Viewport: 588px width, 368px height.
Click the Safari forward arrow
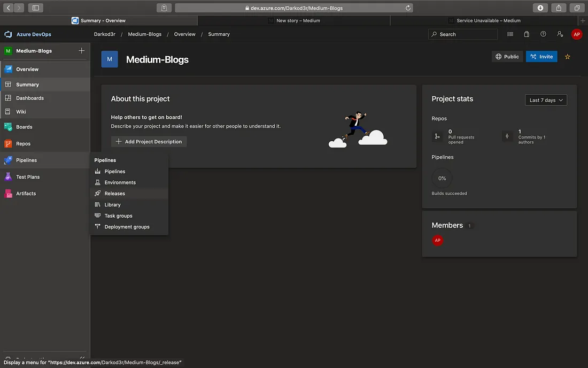pos(19,8)
